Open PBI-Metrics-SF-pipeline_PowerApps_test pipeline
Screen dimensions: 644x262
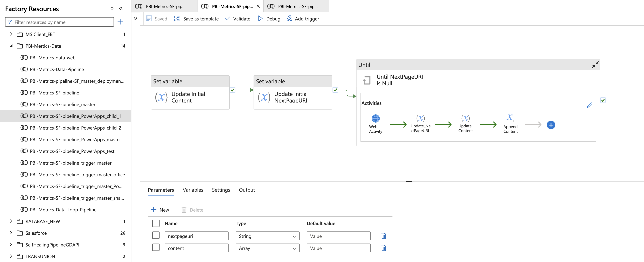pos(72,151)
